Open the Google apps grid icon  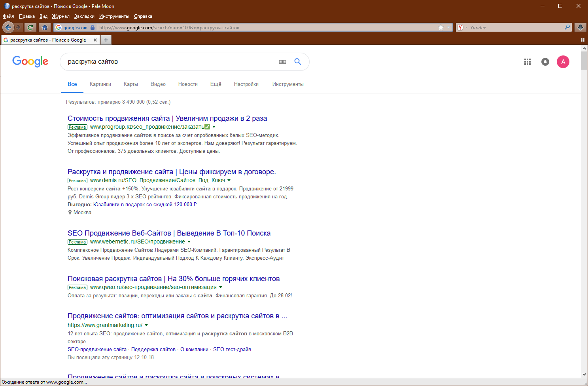tap(527, 62)
